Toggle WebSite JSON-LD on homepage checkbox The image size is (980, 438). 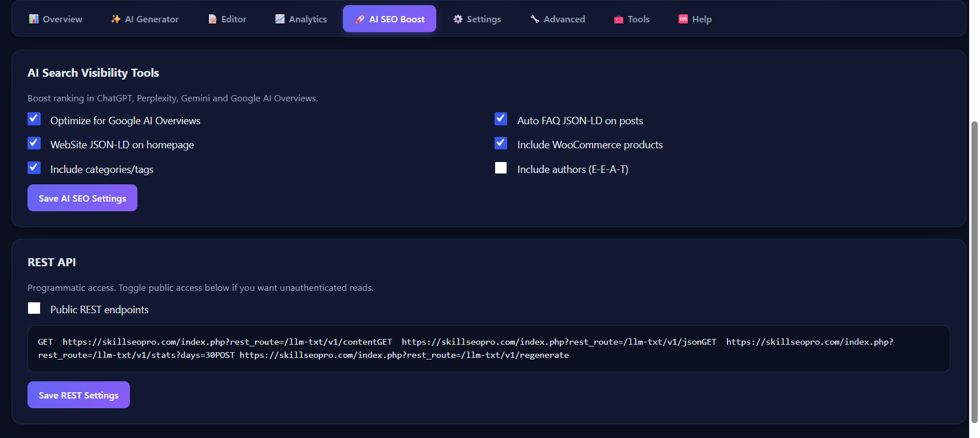(x=34, y=143)
